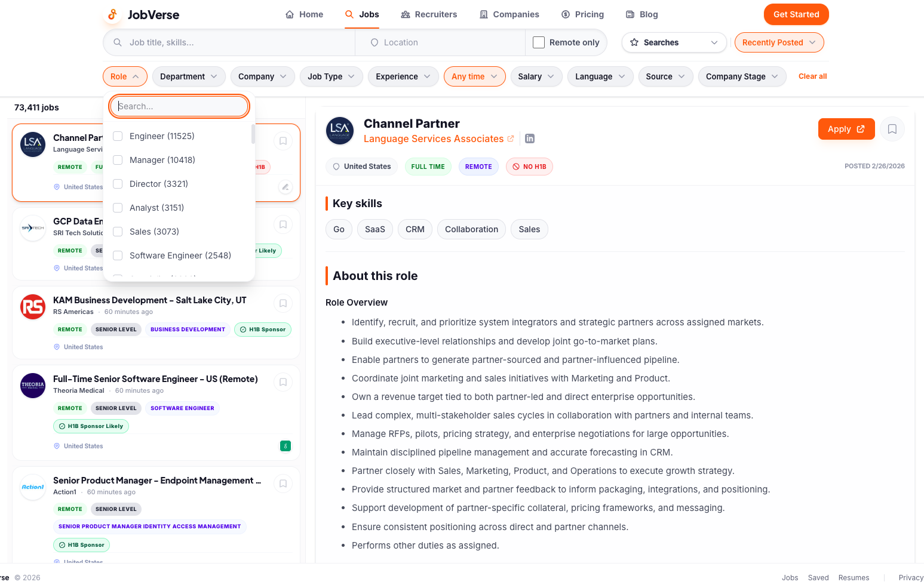Click the external link icon beside Language Services Associates
The width and height of the screenshot is (924, 585).
[x=511, y=138]
